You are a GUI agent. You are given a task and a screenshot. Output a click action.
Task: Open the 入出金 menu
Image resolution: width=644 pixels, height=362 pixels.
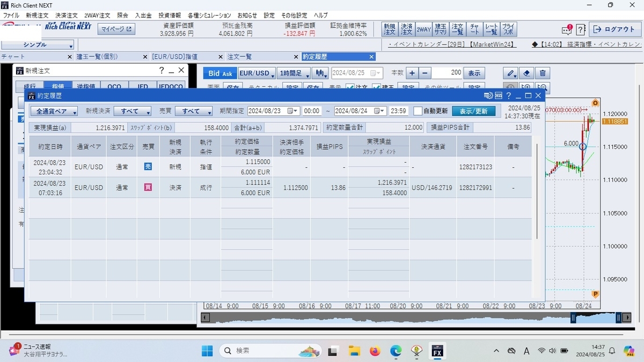coord(143,16)
